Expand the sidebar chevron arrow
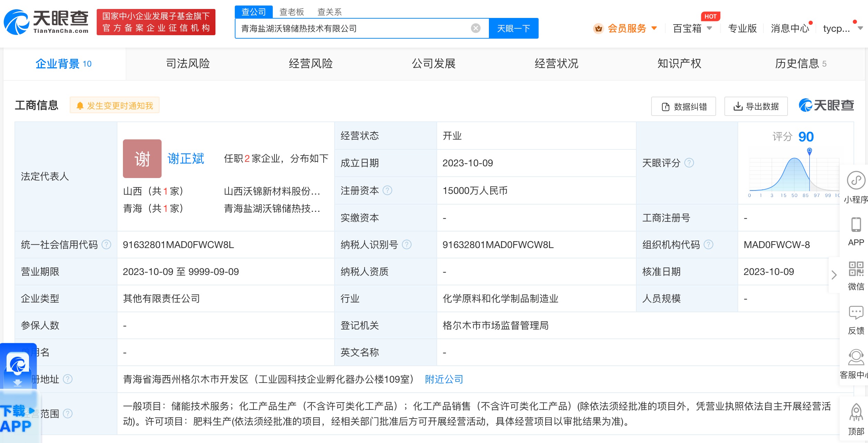The image size is (868, 443). click(x=834, y=275)
